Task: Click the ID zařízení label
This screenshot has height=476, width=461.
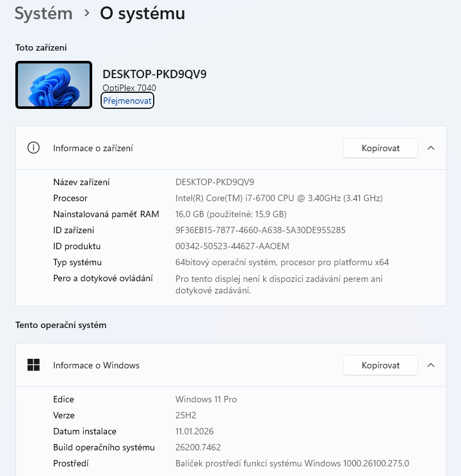Action: pyautogui.click(x=74, y=231)
